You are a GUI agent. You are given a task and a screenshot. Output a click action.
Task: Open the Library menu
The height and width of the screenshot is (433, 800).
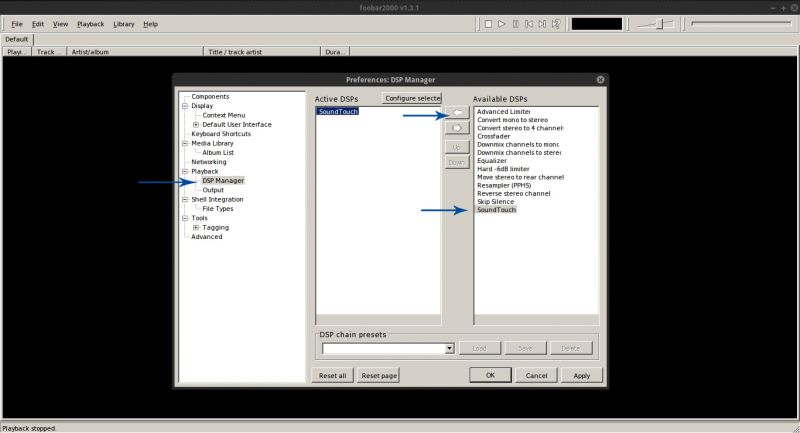pos(123,24)
